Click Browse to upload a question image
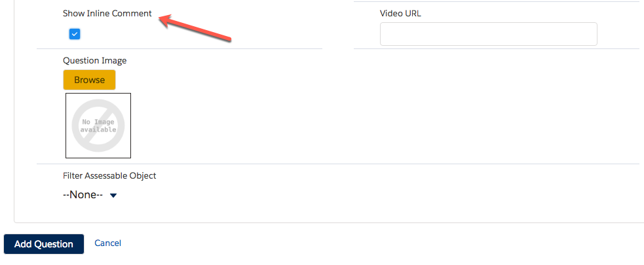This screenshot has width=644, height=265. tap(89, 80)
